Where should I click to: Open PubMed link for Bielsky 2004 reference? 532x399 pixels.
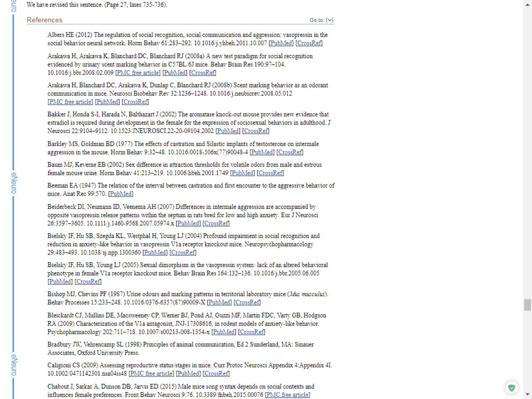pos(155,253)
